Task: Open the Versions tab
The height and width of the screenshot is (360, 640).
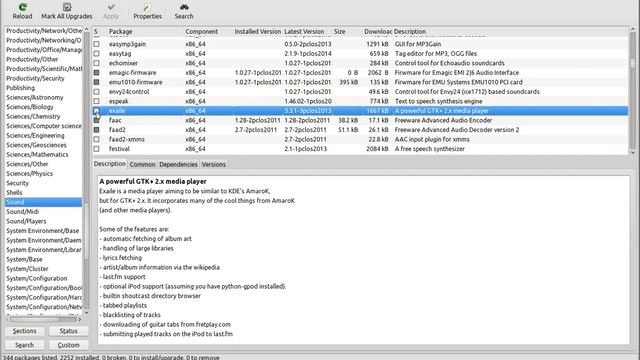Action: click(213, 164)
